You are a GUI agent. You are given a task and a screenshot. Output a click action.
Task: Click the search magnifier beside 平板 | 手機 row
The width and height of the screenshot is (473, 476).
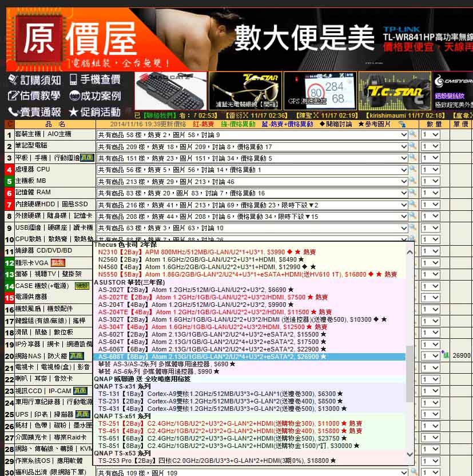click(x=412, y=158)
